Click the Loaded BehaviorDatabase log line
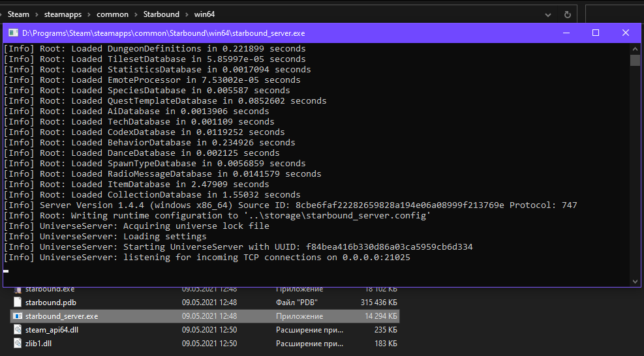Screen dimensions: 644x356 149,143
